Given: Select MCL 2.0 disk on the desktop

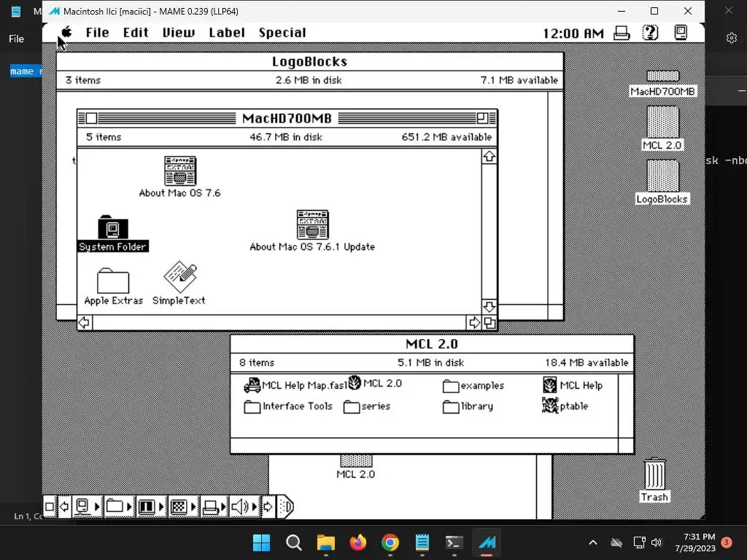Looking at the screenshot, I should (x=662, y=122).
